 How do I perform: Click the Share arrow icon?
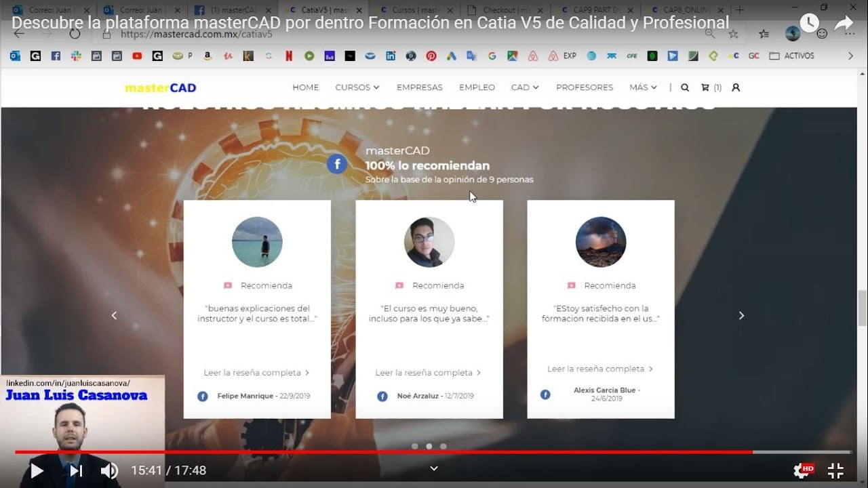[844, 23]
